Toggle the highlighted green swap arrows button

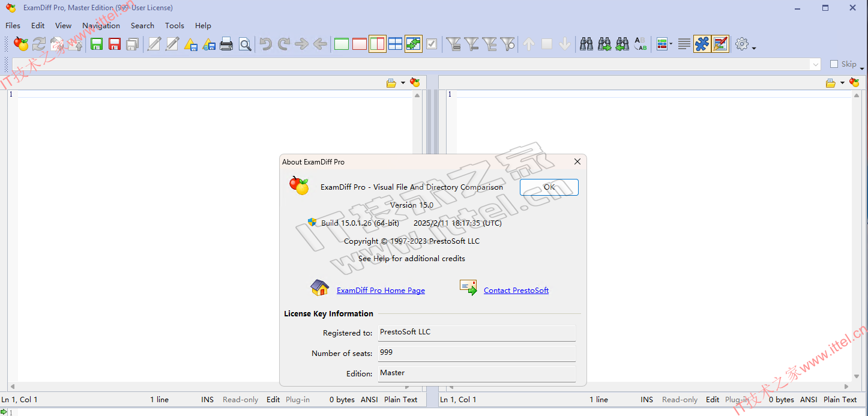point(414,44)
